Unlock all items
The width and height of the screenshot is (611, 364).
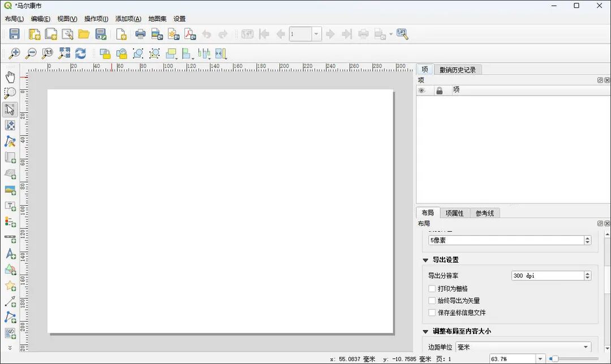tap(122, 53)
